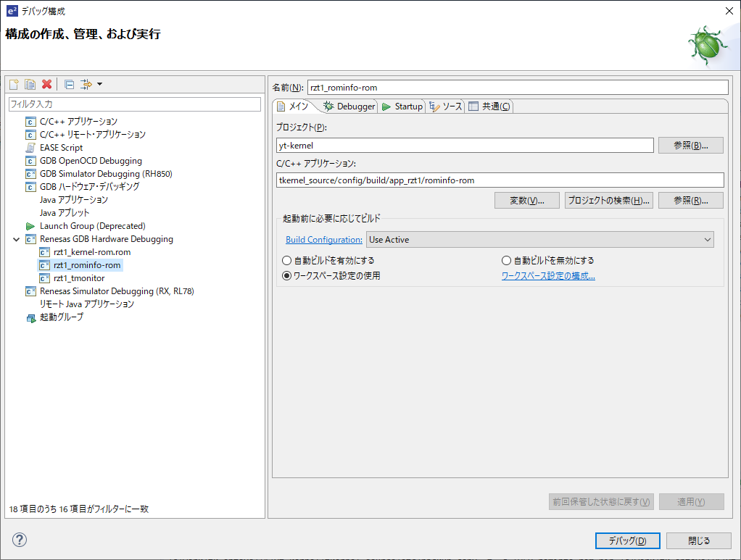Click the 起動グループ icon
The width and height of the screenshot is (741, 560).
coord(30,318)
